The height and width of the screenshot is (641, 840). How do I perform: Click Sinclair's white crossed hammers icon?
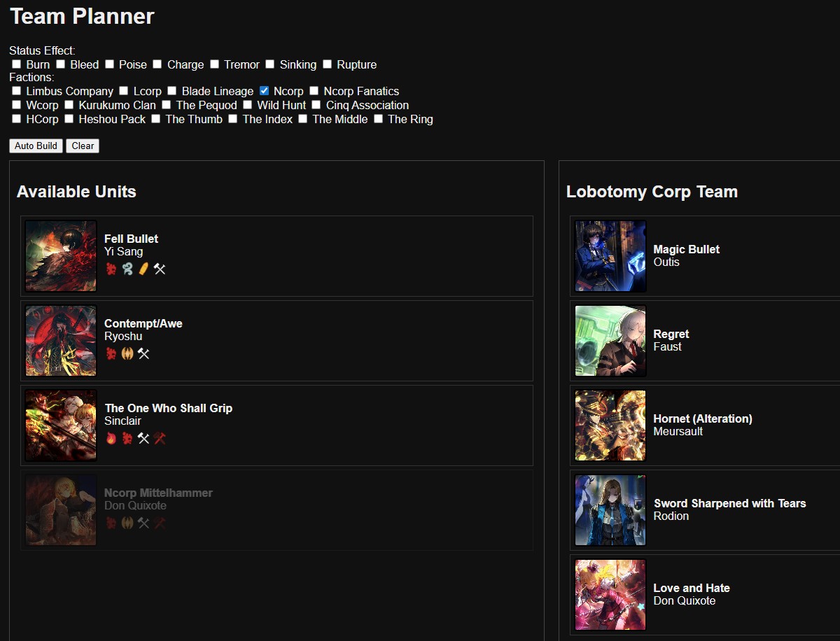143,438
